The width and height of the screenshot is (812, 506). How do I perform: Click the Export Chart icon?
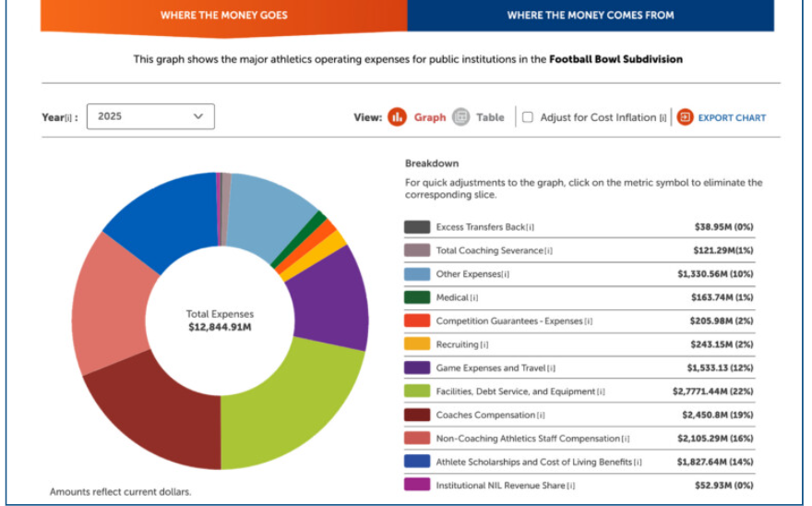tap(685, 117)
